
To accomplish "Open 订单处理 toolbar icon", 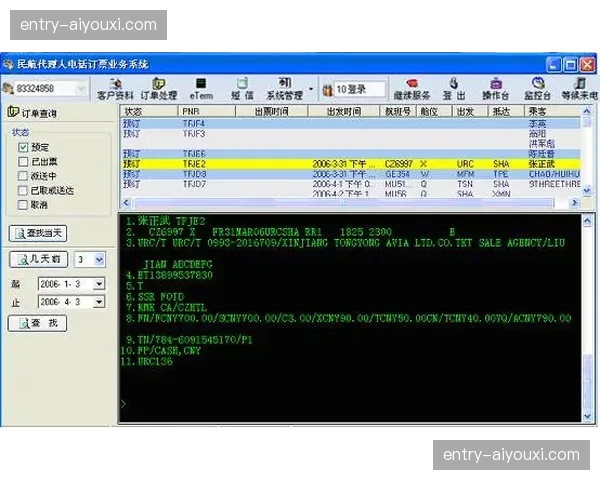I will click(x=158, y=89).
